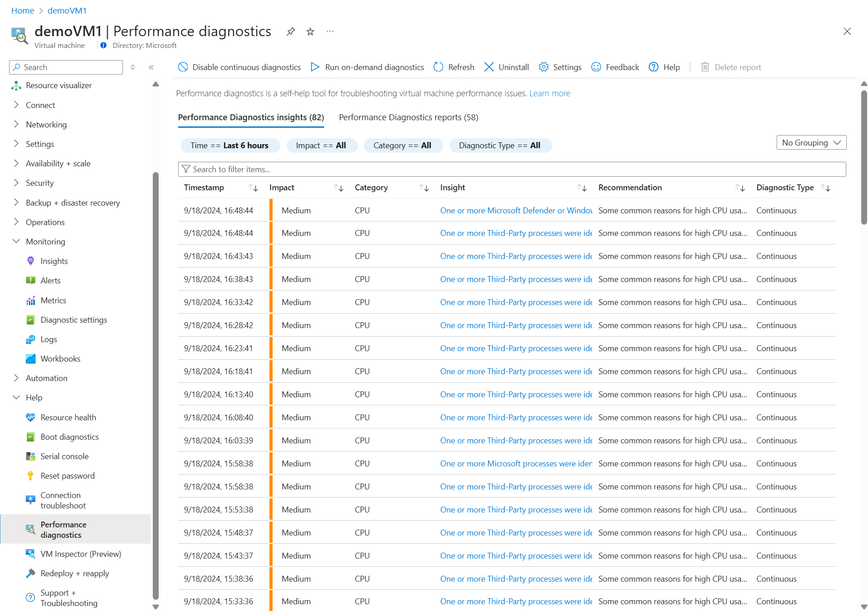Open the Logs blade
Image resolution: width=868 pixels, height=611 pixels.
pyautogui.click(x=48, y=339)
